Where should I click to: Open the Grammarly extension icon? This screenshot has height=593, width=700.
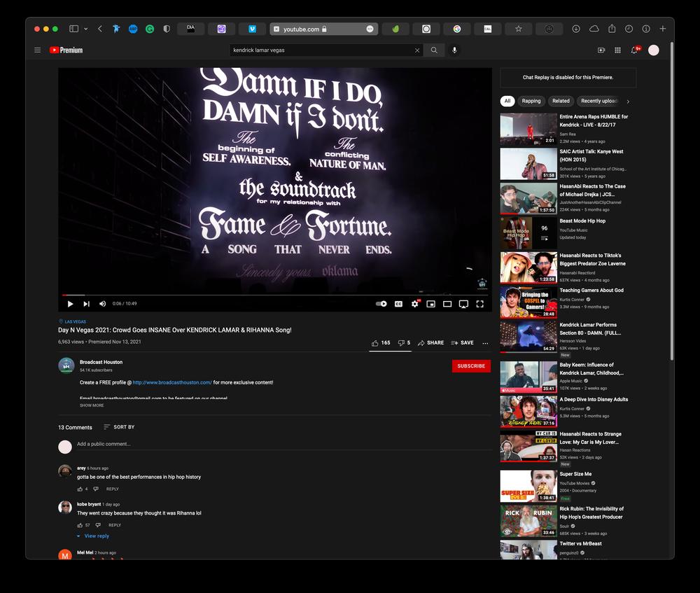point(150,29)
